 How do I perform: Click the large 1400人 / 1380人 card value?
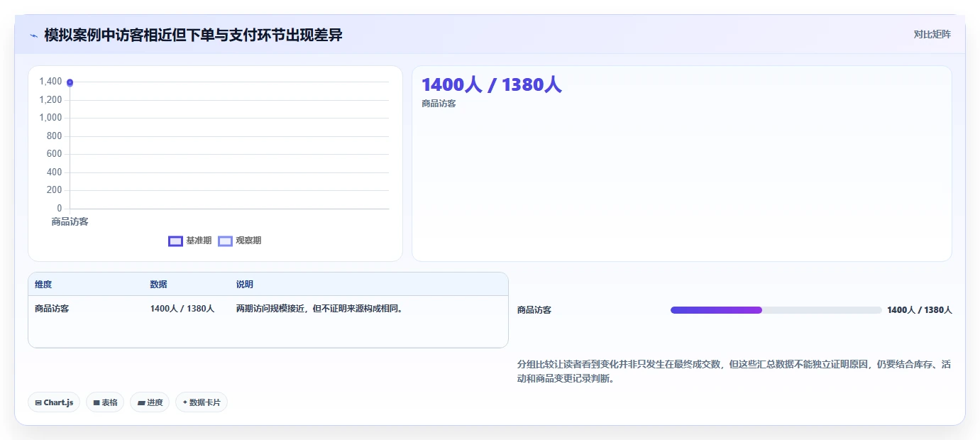click(492, 84)
